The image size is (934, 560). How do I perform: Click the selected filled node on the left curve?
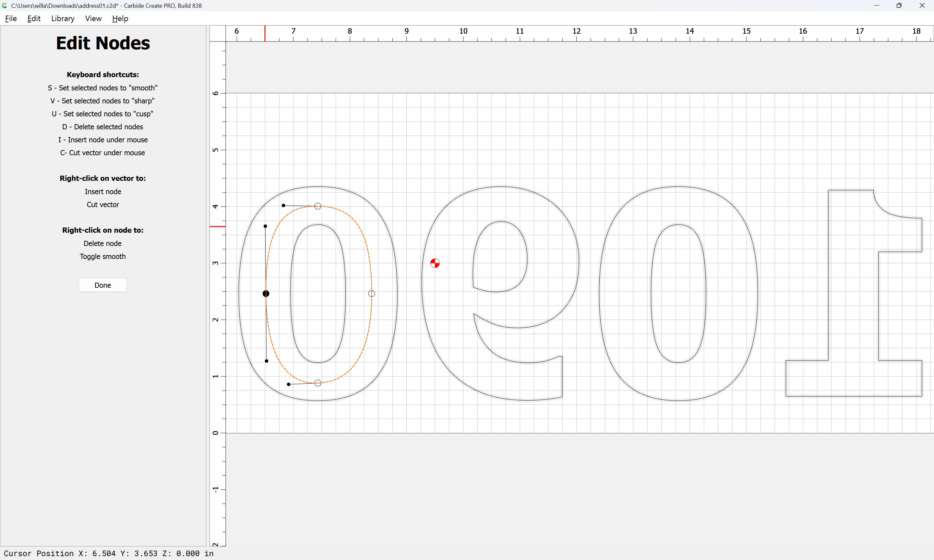pos(266,294)
